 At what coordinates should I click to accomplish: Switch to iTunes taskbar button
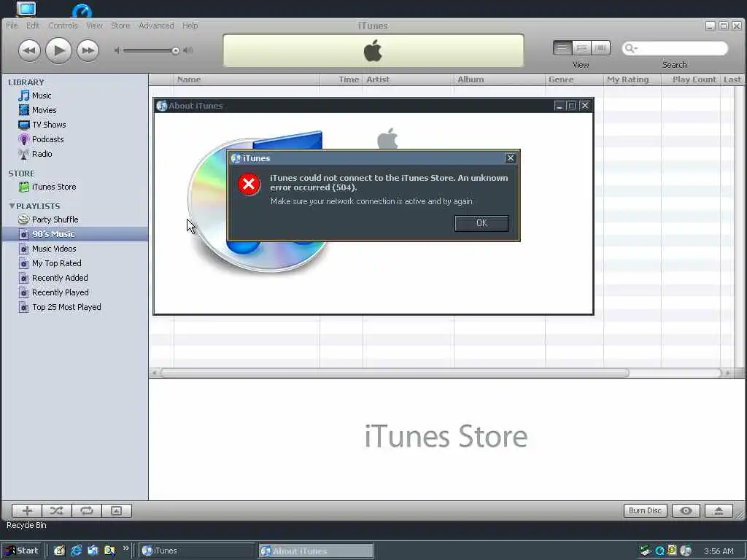coord(196,551)
